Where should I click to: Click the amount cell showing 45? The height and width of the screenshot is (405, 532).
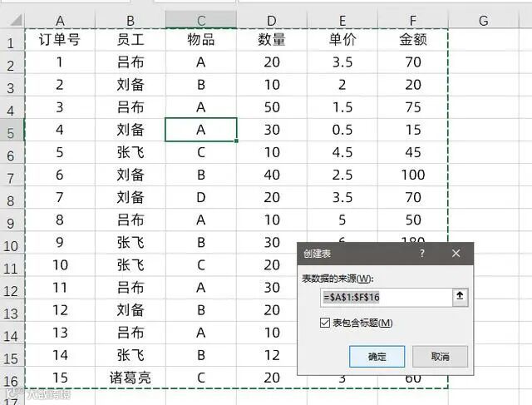[413, 152]
